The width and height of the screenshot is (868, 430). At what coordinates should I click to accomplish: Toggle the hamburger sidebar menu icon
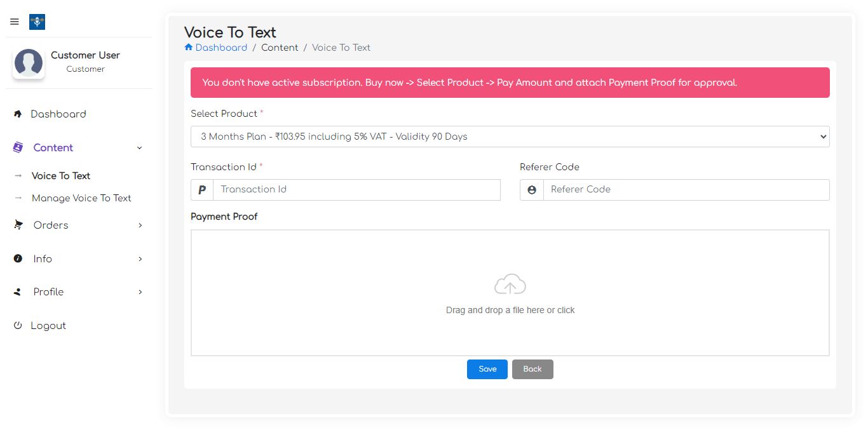pyautogui.click(x=15, y=22)
